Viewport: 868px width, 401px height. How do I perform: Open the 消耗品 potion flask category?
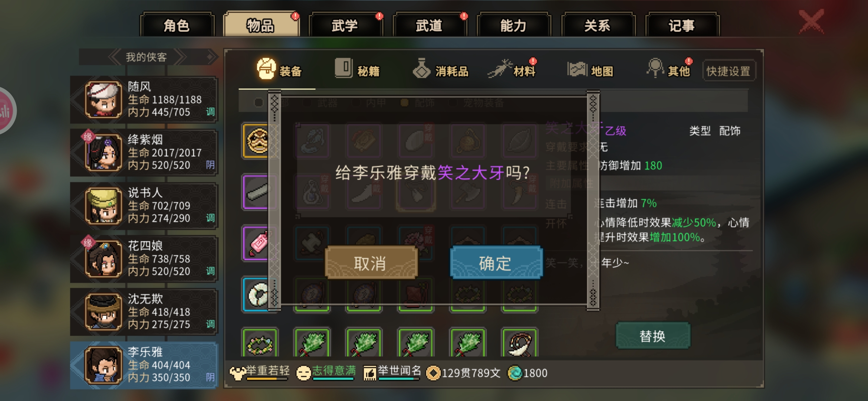(421, 68)
